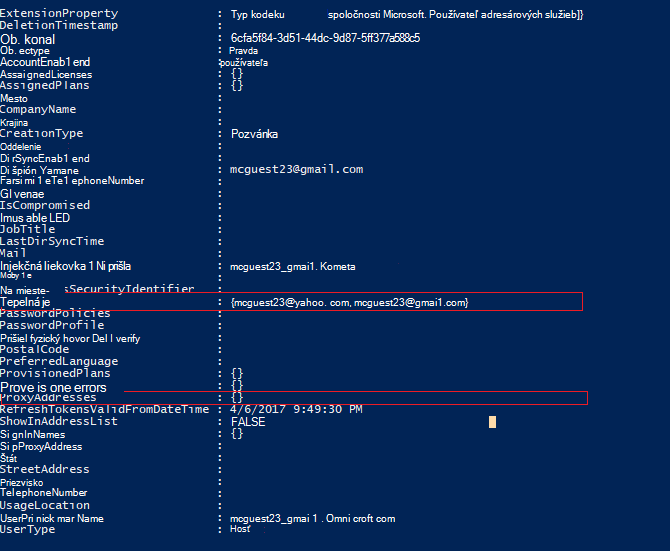Click the DeletionTimestamp property label
670x551 pixels.
click(x=59, y=25)
